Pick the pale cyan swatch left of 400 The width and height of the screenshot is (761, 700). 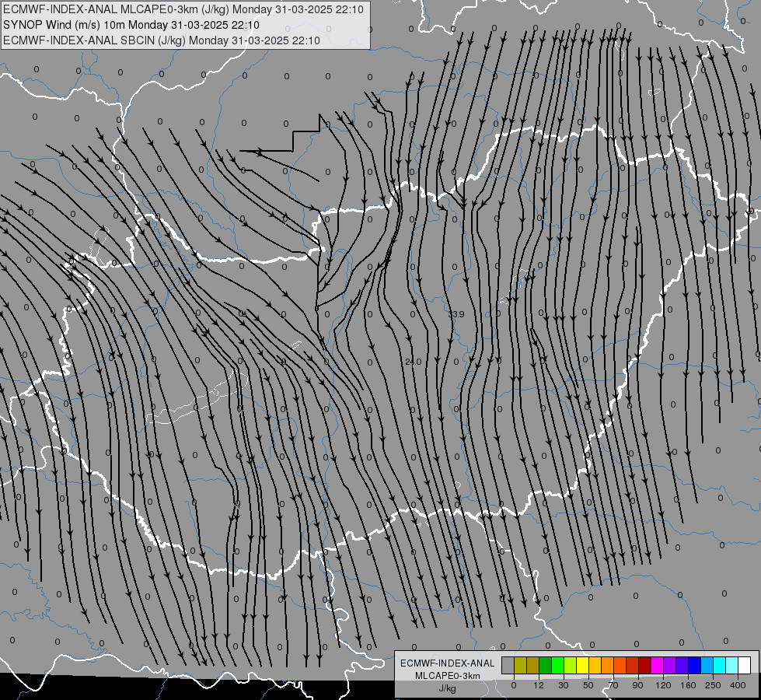[732, 665]
